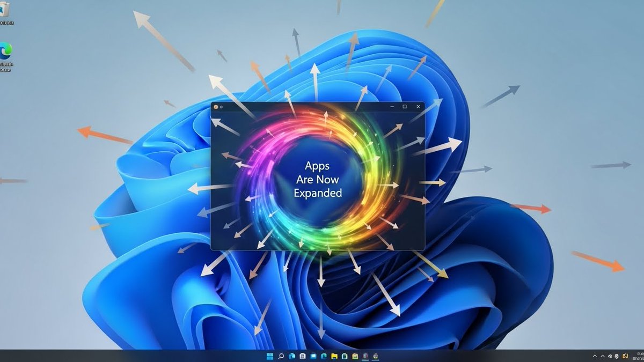The height and width of the screenshot is (362, 644).
Task: Maximize the Apps Are Now Expanded window
Action: point(405,107)
